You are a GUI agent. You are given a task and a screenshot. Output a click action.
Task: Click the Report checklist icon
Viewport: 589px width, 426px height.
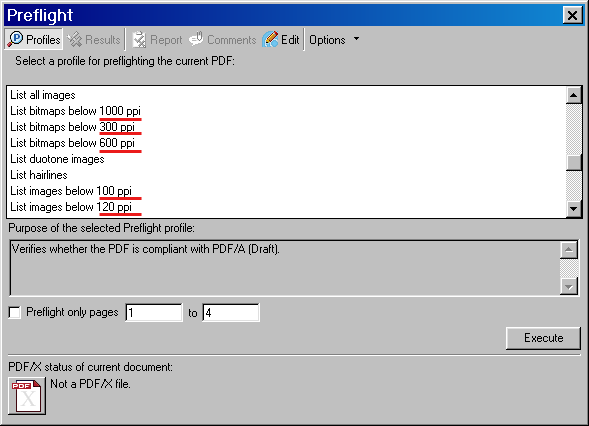[x=139, y=39]
